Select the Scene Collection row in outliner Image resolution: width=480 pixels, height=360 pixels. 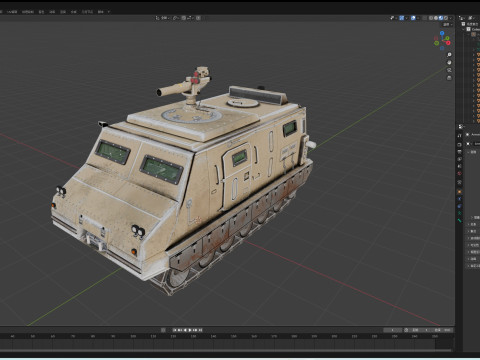pyautogui.click(x=471, y=24)
